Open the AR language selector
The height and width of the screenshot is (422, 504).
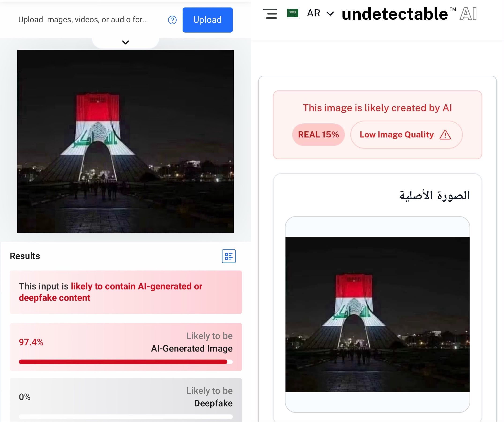point(320,13)
